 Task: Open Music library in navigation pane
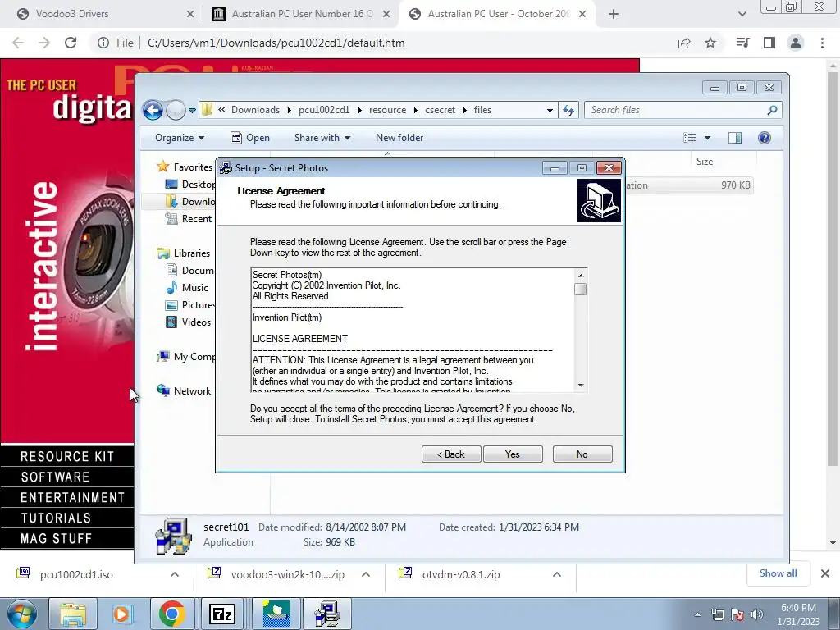pos(187,288)
